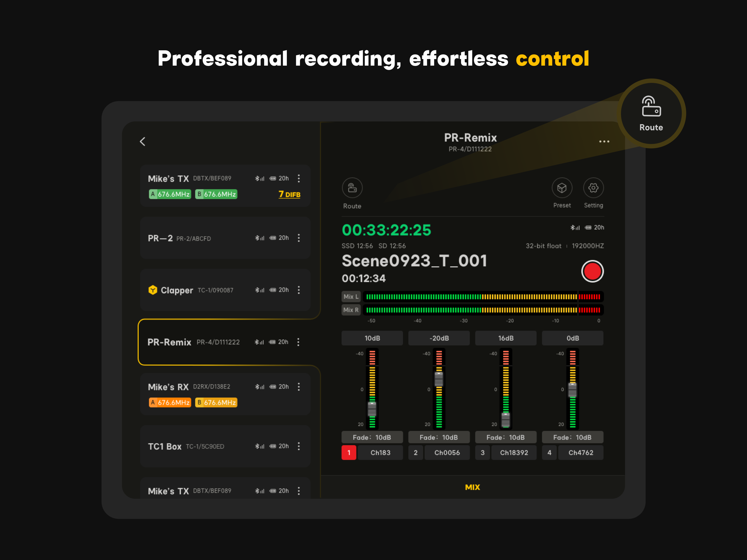This screenshot has height=560, width=747.
Task: Click the Mix L level meter
Action: point(483,297)
